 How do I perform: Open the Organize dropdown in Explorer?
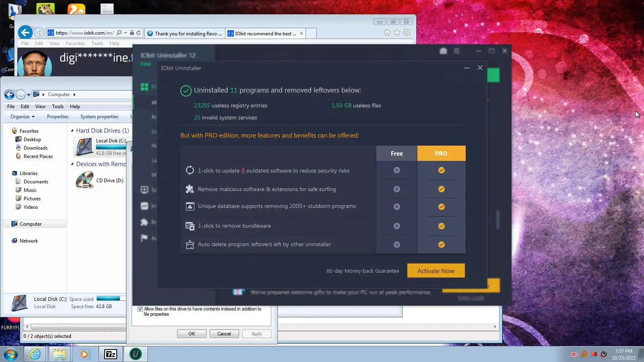[23, 117]
